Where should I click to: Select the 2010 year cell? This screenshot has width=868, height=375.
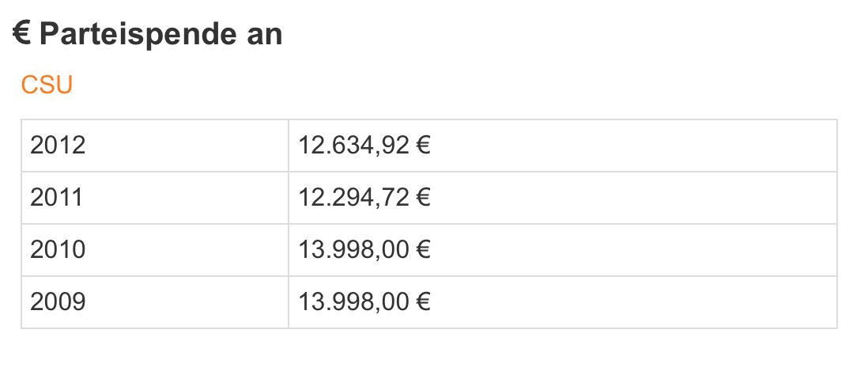tap(58, 250)
